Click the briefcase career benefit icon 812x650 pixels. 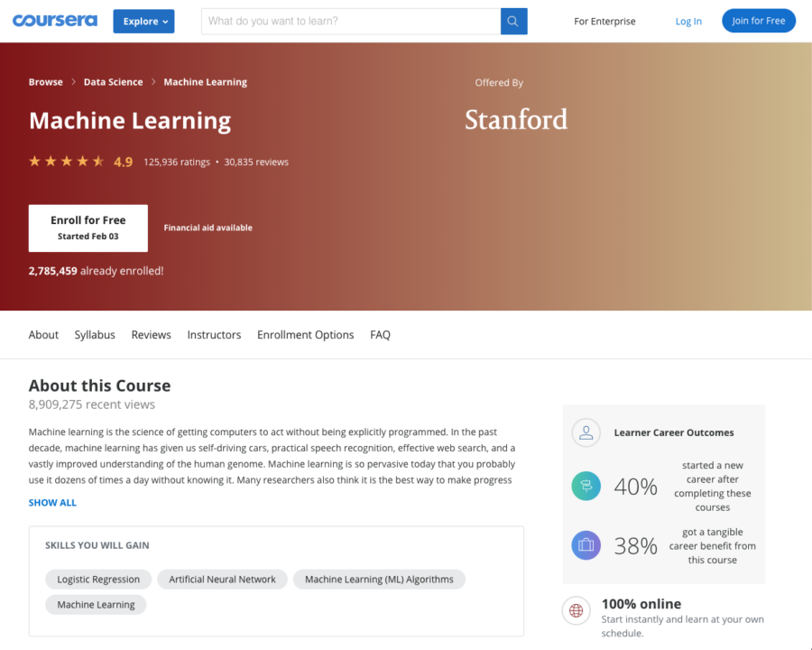(x=586, y=545)
